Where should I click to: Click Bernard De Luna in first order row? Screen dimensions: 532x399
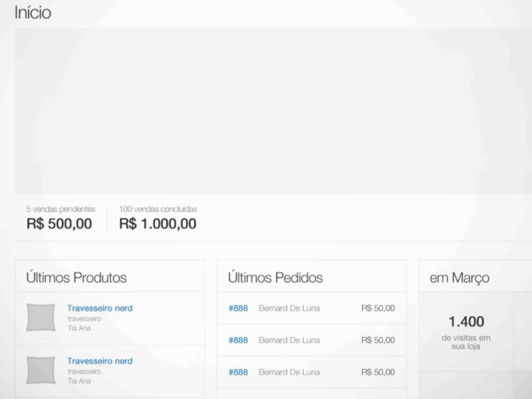click(x=289, y=308)
